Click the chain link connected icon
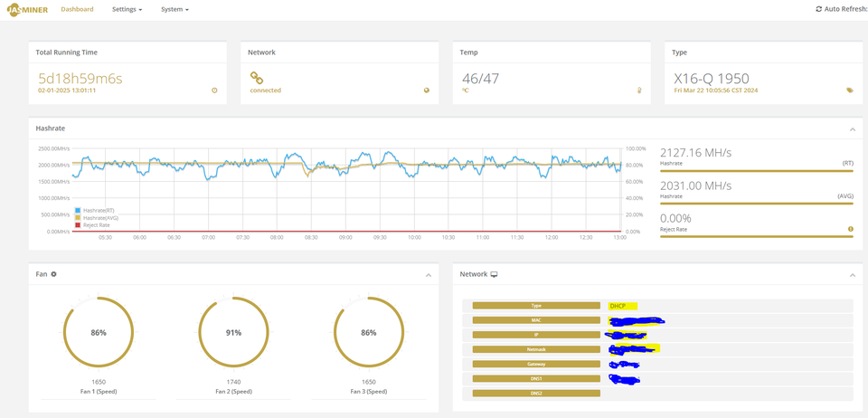 [x=256, y=78]
